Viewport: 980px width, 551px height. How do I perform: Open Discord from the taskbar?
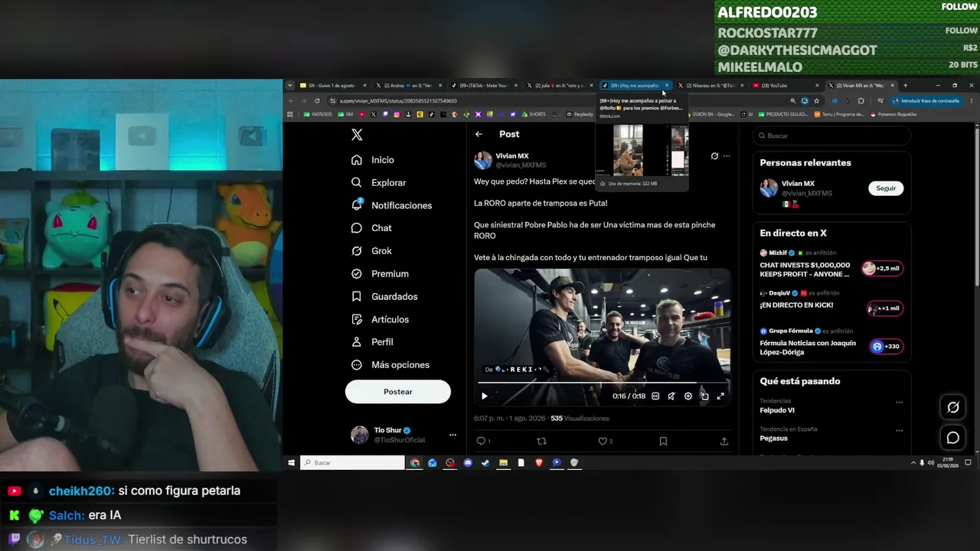point(468,463)
